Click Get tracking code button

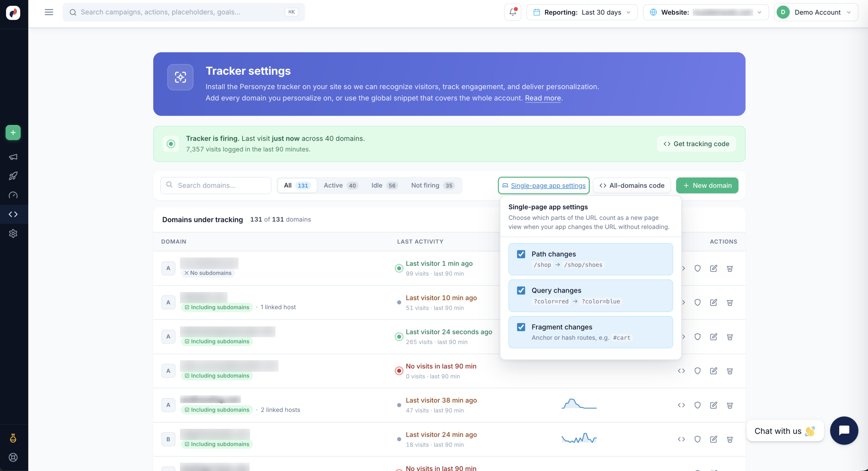pyautogui.click(x=696, y=144)
